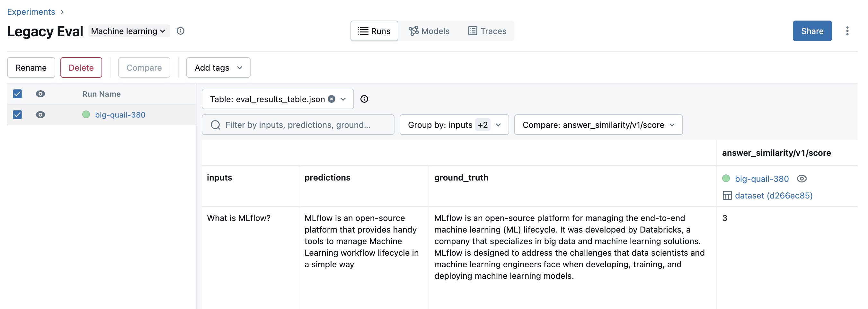Click the filter by inputs search field
The width and height of the screenshot is (868, 309).
pos(298,125)
